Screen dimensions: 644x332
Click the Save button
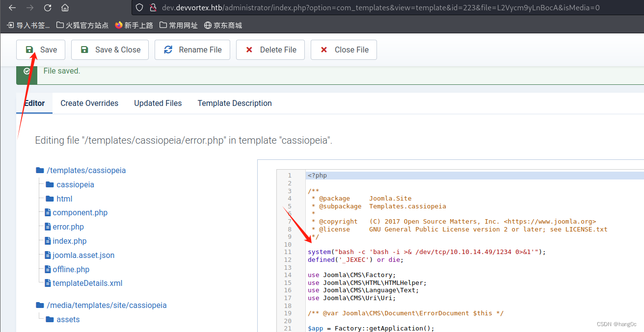tap(41, 50)
